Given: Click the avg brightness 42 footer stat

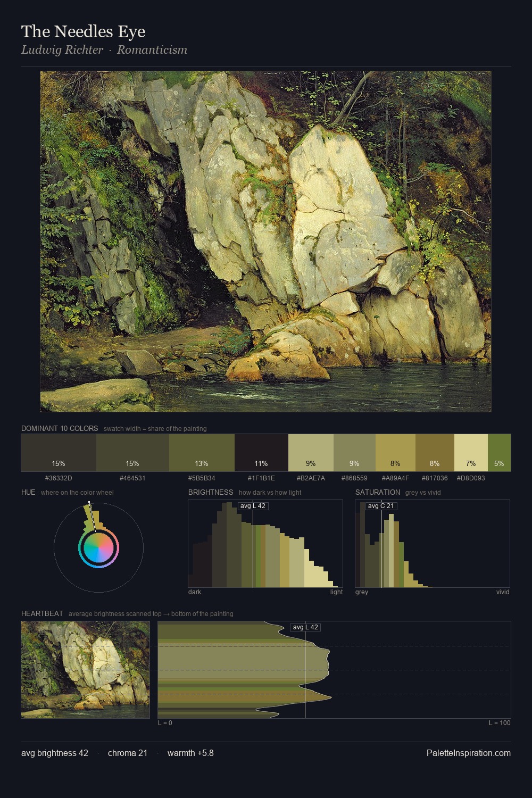Looking at the screenshot, I should (55, 753).
